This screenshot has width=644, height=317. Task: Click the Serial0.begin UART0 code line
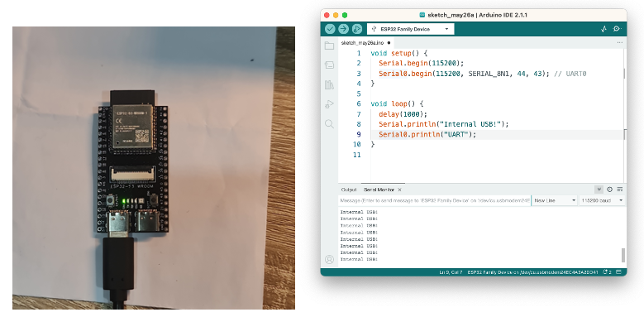pyautogui.click(x=482, y=74)
